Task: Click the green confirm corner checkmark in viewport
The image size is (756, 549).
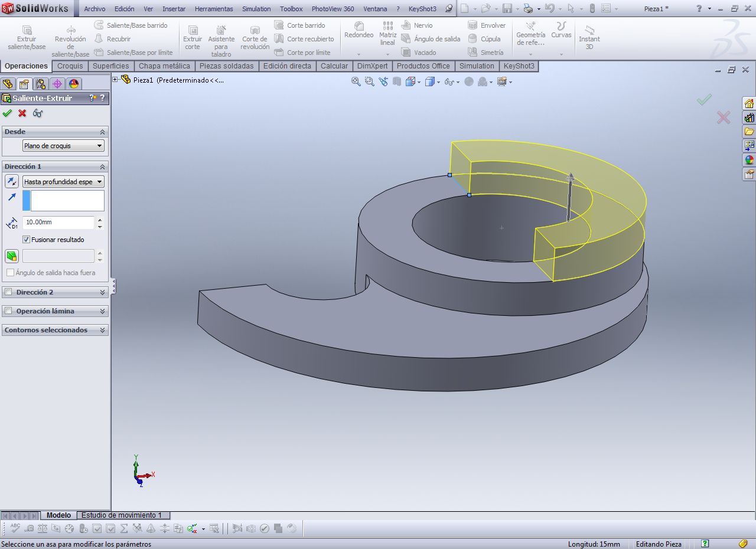Action: coord(704,100)
